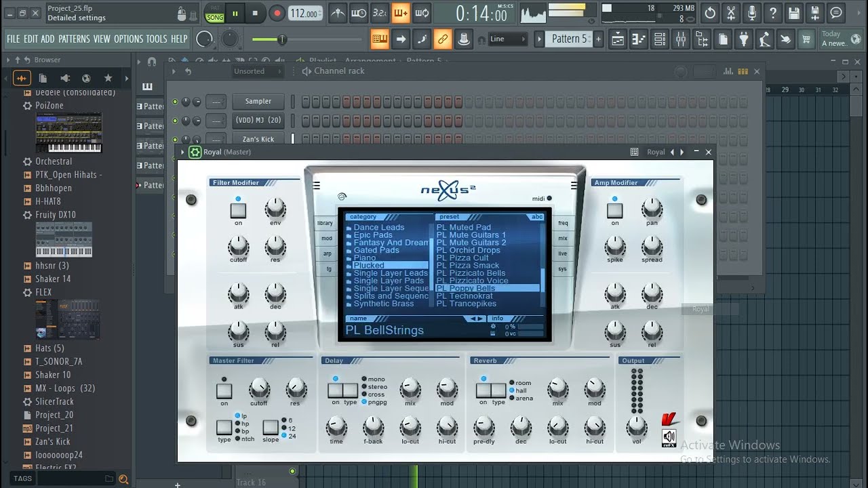Stop playback with the stop button
The height and width of the screenshot is (488, 868).
point(255,13)
